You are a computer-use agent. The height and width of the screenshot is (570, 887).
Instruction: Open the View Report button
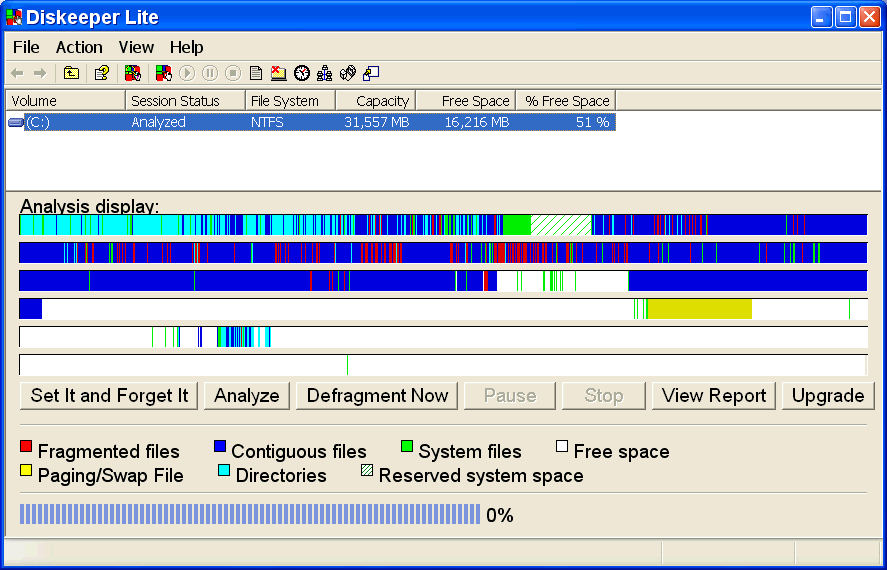(714, 395)
